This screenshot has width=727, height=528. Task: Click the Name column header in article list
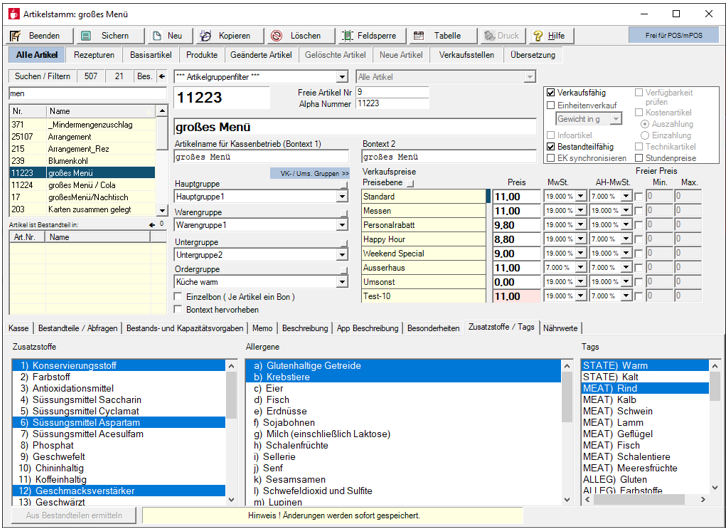click(101, 111)
